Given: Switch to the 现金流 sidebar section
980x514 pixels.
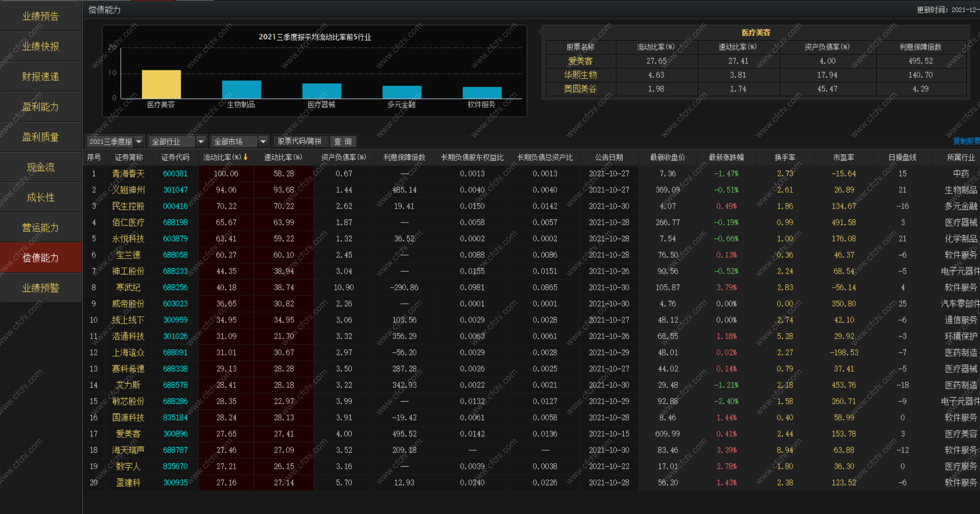Looking at the screenshot, I should click(41, 167).
